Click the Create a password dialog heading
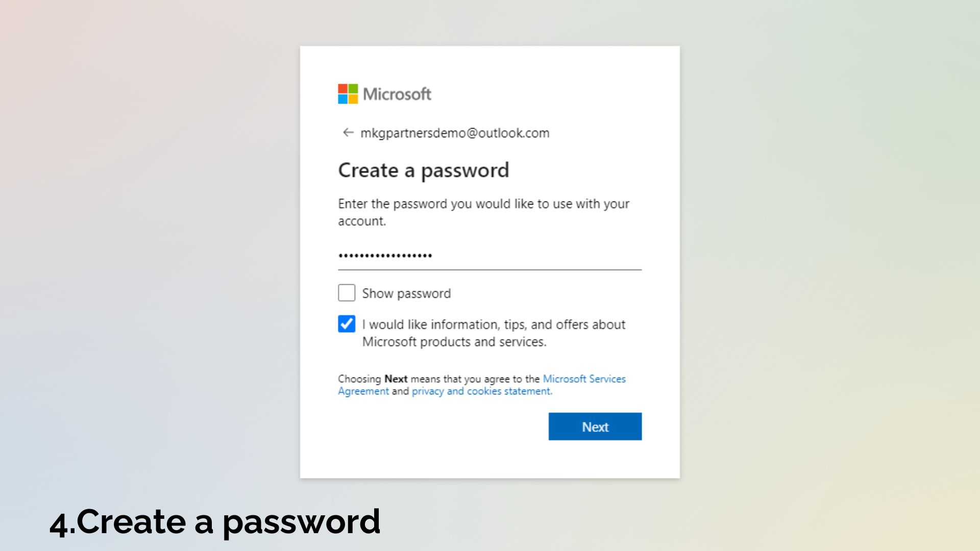Screen dimensions: 980x551 point(424,170)
